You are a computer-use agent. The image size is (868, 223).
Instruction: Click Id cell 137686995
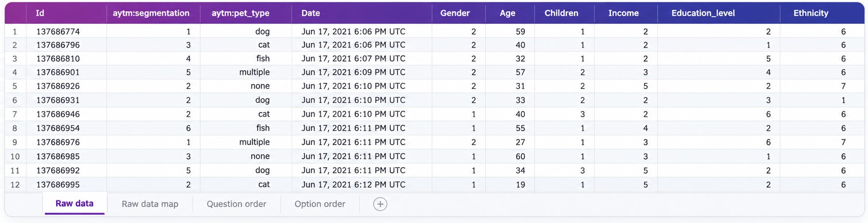coord(58,184)
